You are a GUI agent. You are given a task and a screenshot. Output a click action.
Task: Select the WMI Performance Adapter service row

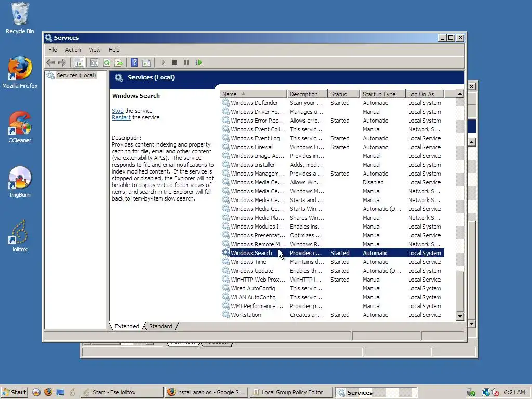pos(332,306)
